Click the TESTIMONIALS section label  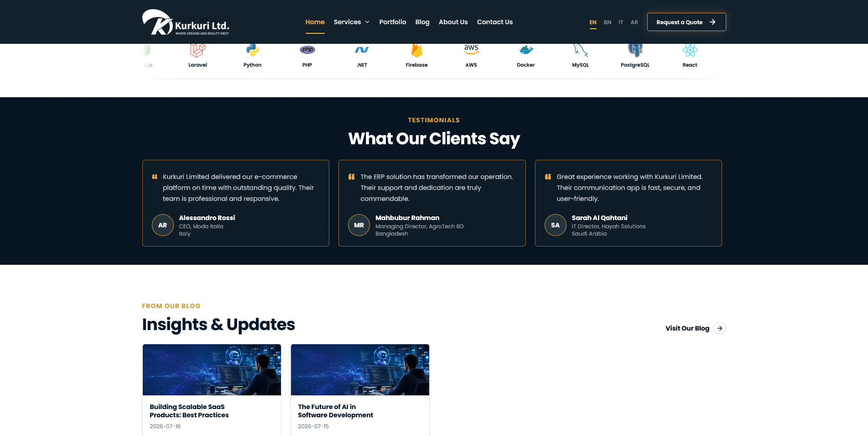[434, 120]
